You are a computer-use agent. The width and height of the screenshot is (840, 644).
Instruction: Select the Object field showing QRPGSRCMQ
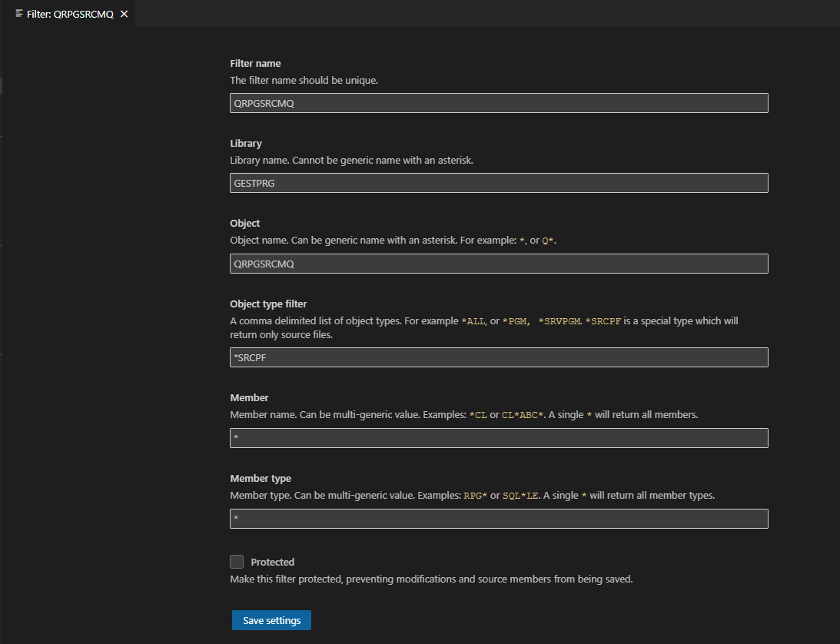498,263
